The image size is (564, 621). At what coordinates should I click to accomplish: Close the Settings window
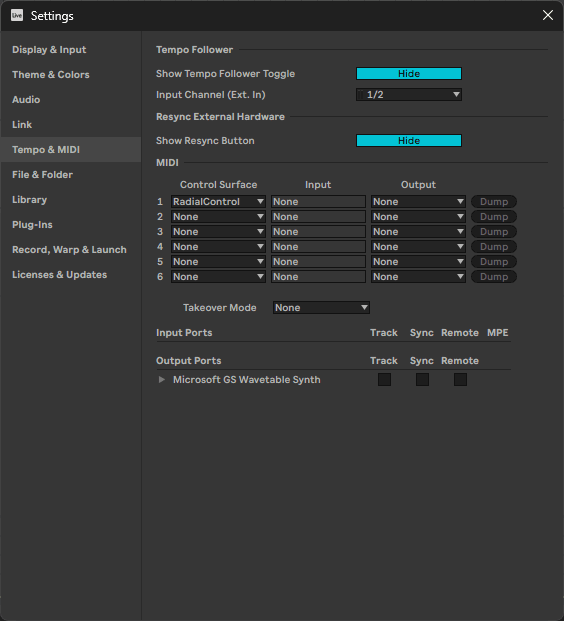pos(548,15)
